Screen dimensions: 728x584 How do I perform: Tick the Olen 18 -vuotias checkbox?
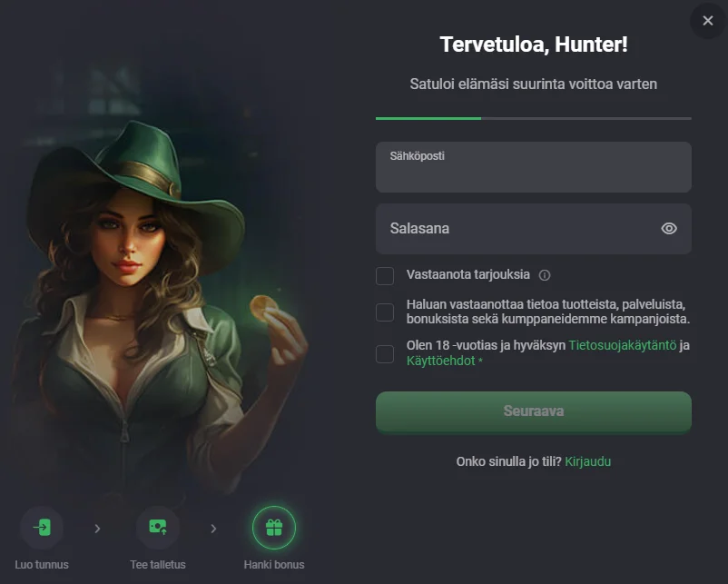385,354
